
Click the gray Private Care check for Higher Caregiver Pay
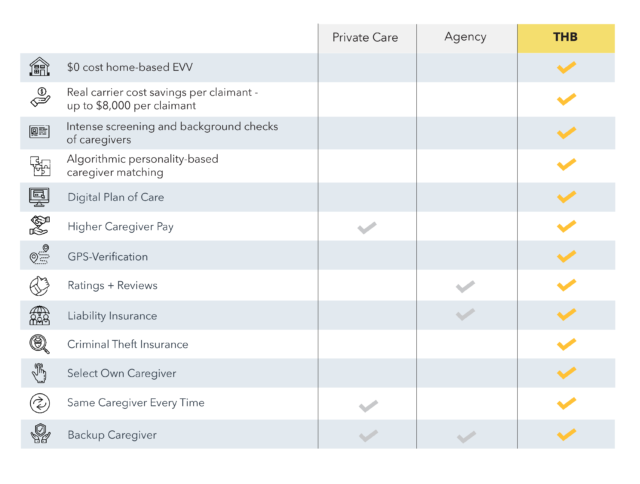point(367,228)
